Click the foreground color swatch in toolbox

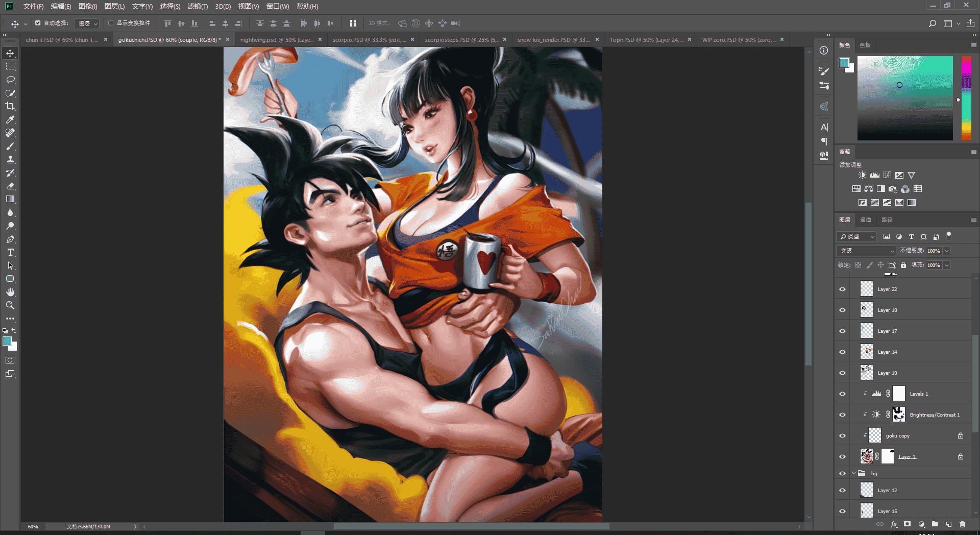7,341
